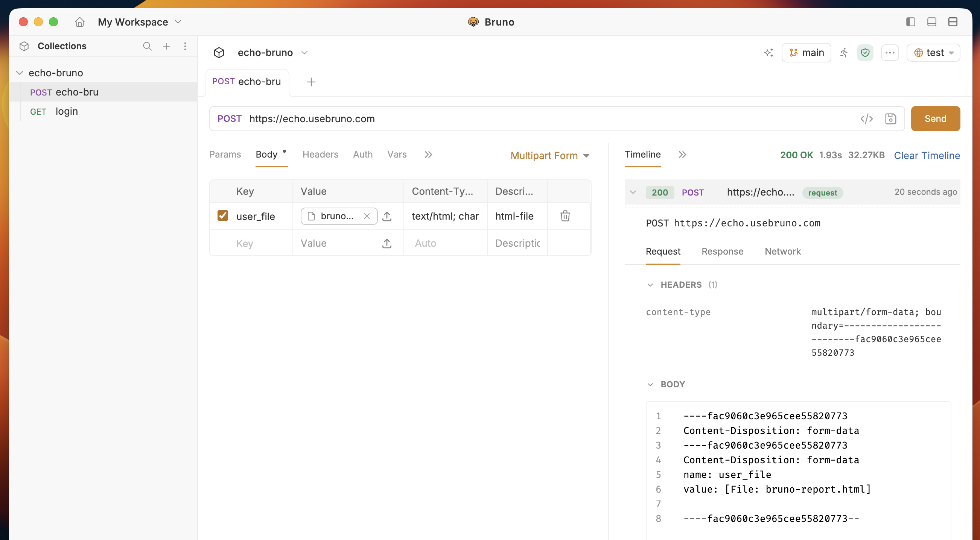Generate code with the </> icon
This screenshot has width=980, height=540.
866,119
